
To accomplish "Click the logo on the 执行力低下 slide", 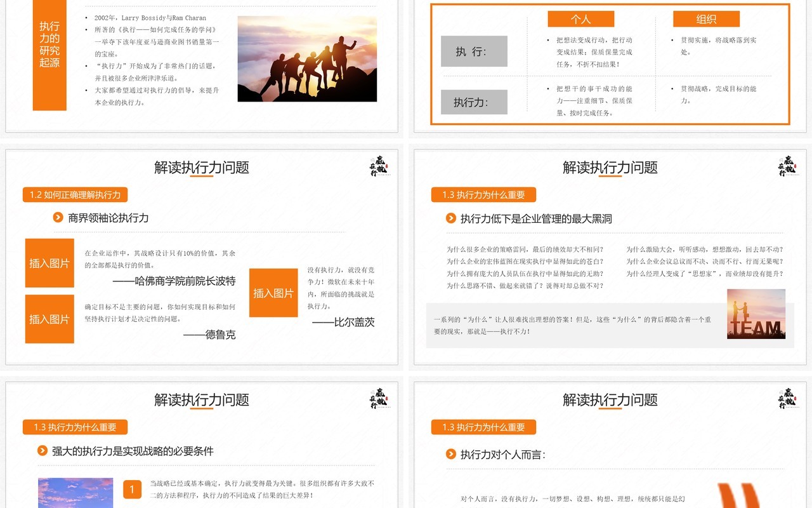I will pyautogui.click(x=787, y=166).
